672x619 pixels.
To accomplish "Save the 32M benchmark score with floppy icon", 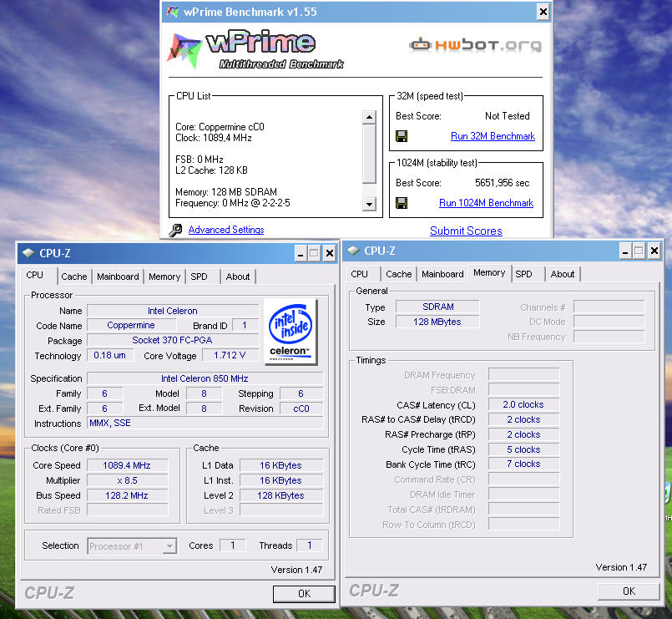I will [402, 136].
